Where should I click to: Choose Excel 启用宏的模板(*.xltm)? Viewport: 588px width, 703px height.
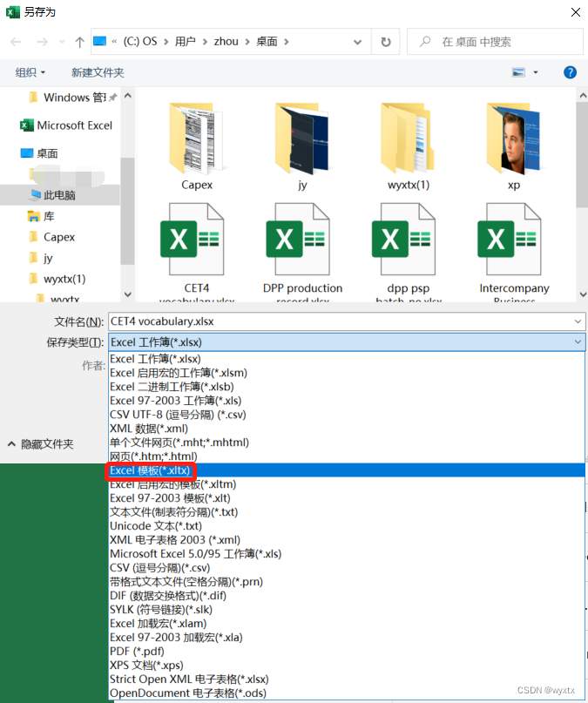coord(347,484)
